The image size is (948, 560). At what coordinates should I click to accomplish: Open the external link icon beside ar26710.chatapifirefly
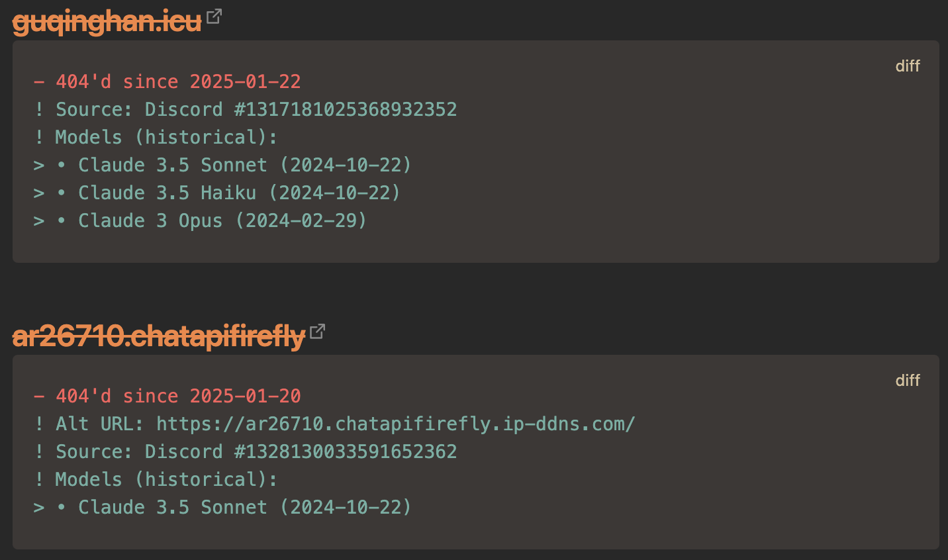[318, 331]
